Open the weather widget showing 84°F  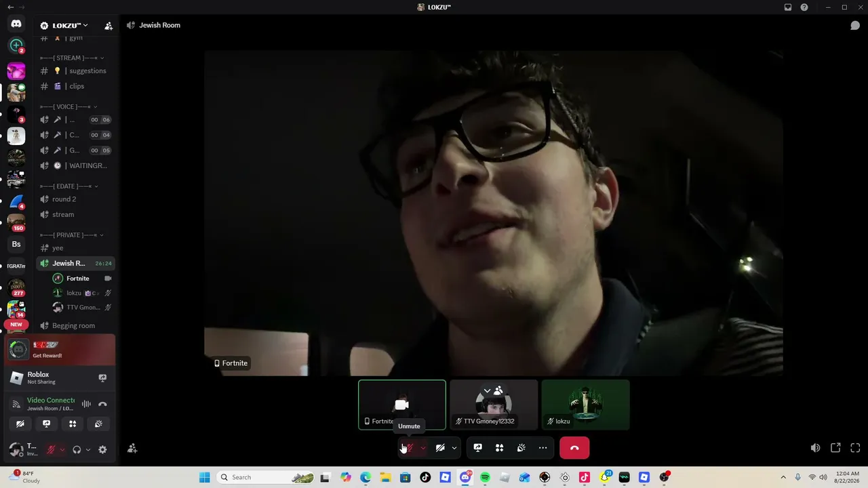point(26,477)
